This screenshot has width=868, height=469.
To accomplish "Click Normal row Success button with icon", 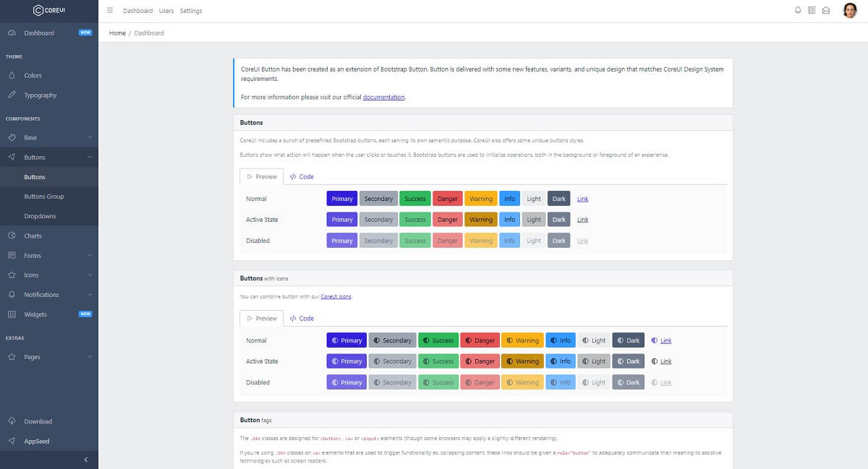I will tap(438, 340).
